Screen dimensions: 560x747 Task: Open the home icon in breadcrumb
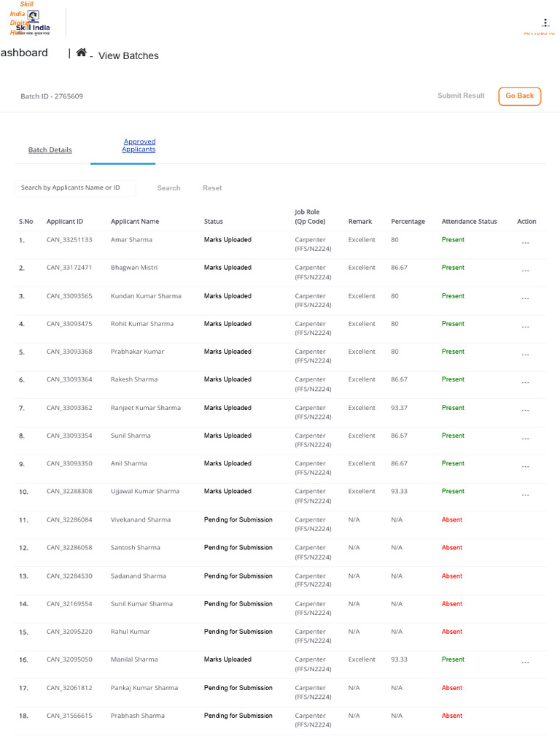82,53
